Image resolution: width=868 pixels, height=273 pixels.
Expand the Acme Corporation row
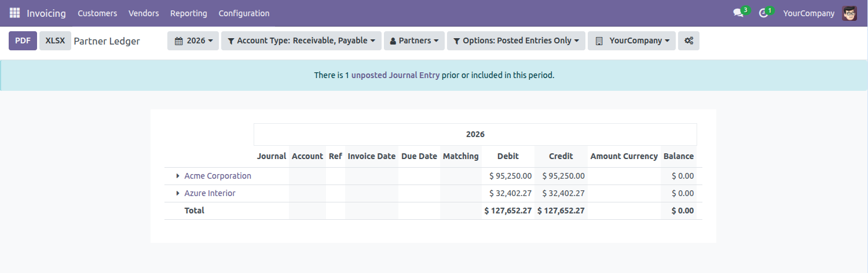pos(178,176)
